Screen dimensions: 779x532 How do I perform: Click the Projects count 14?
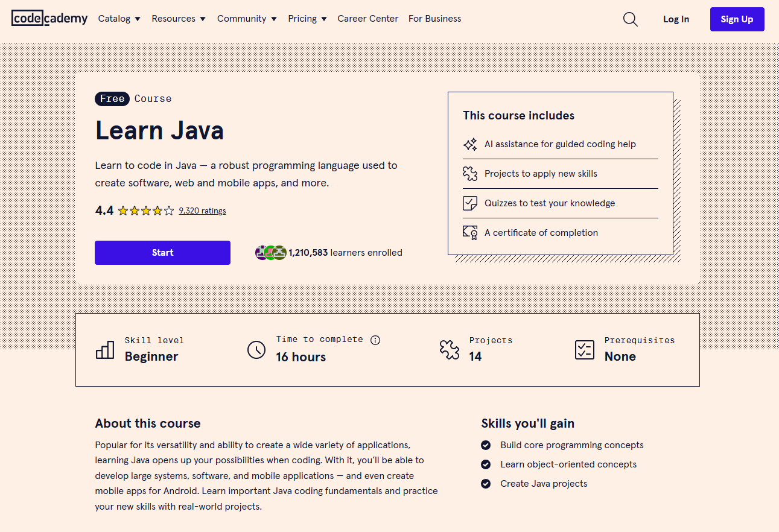tap(475, 356)
